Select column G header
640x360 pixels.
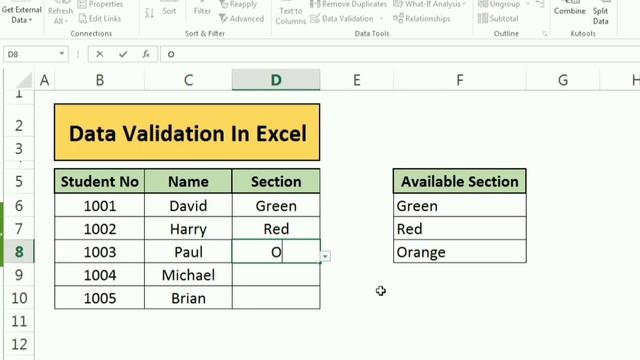click(x=563, y=80)
